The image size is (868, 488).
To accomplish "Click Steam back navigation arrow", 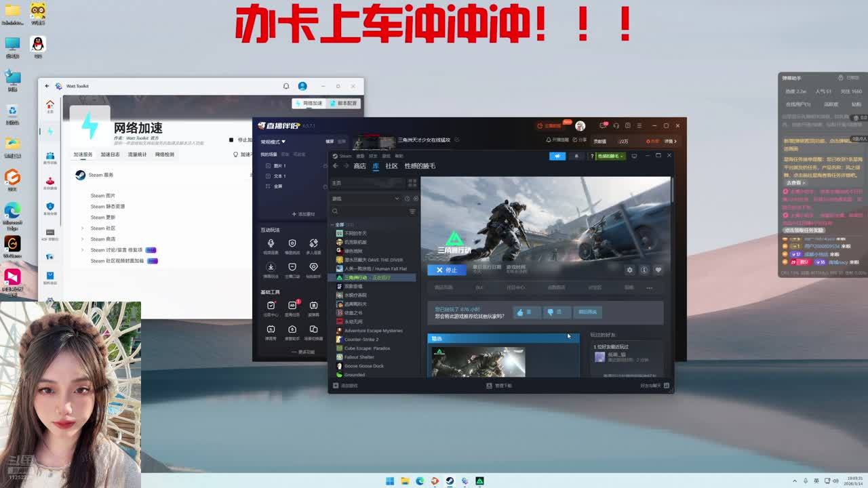I will tap(336, 166).
